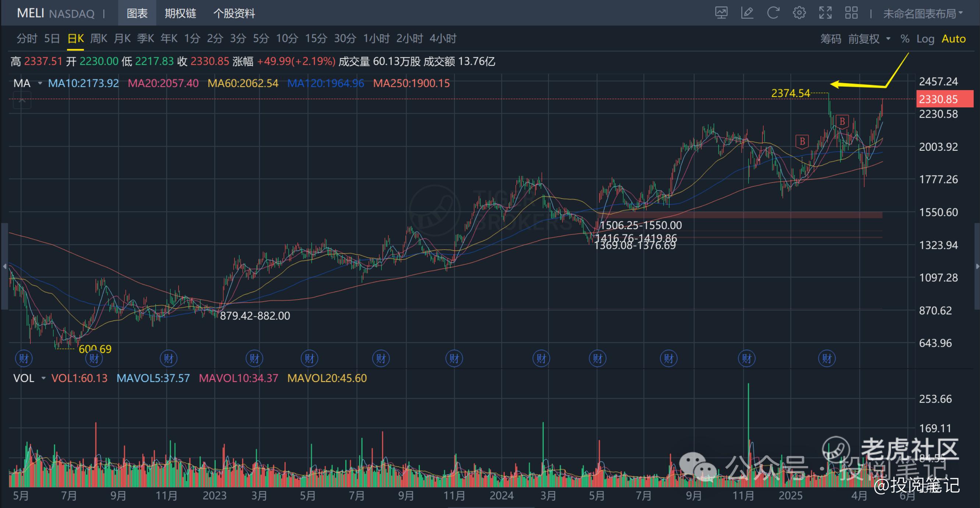Click earnings marker near 3月 2024
980x508 pixels.
tap(541, 358)
